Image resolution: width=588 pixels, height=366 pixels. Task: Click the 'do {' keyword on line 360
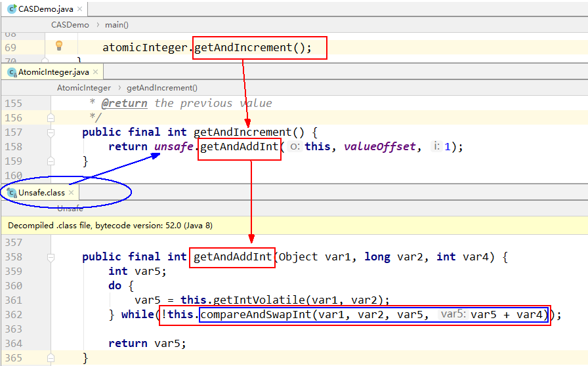click(x=121, y=286)
